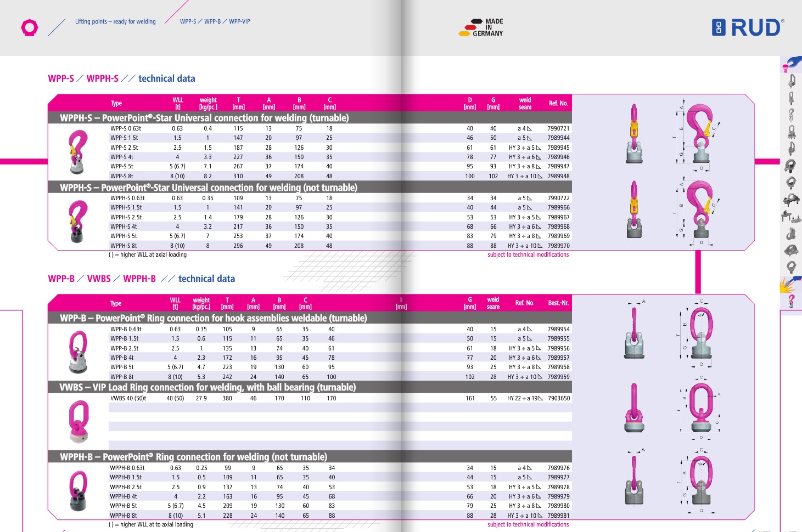Click the WPP-B / VWBS / WPPH-B technical data heading
This screenshot has height=532, width=802.
(141, 279)
